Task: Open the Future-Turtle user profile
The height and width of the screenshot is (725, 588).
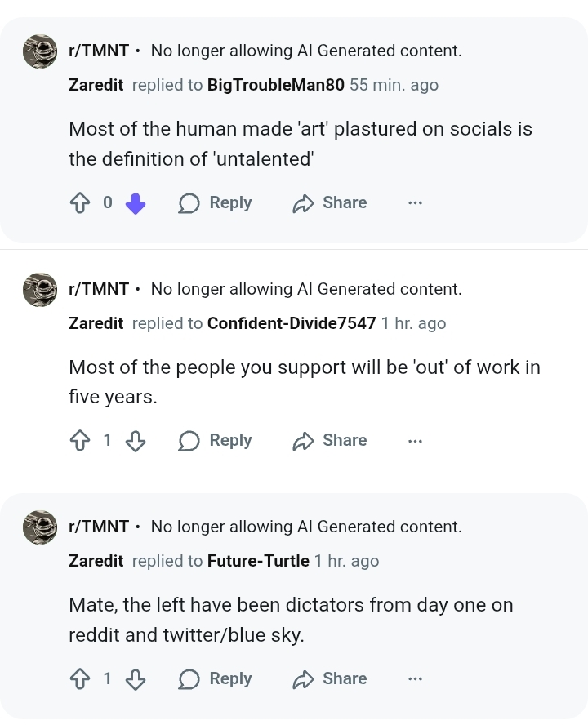Action: pos(258,561)
